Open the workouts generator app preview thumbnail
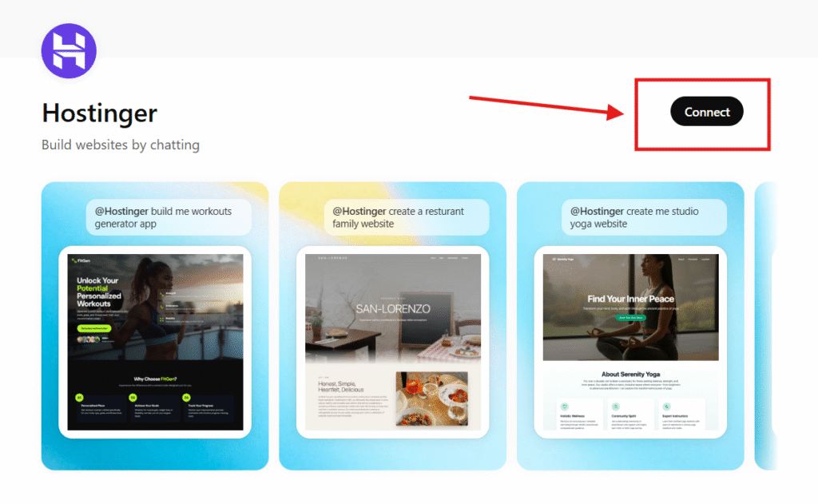 pos(155,343)
